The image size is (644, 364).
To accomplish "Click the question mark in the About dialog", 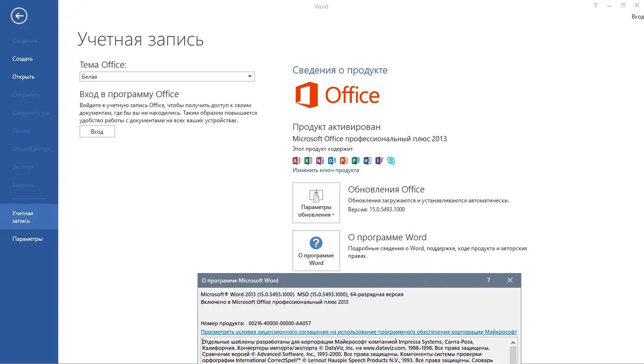I will (x=489, y=280).
